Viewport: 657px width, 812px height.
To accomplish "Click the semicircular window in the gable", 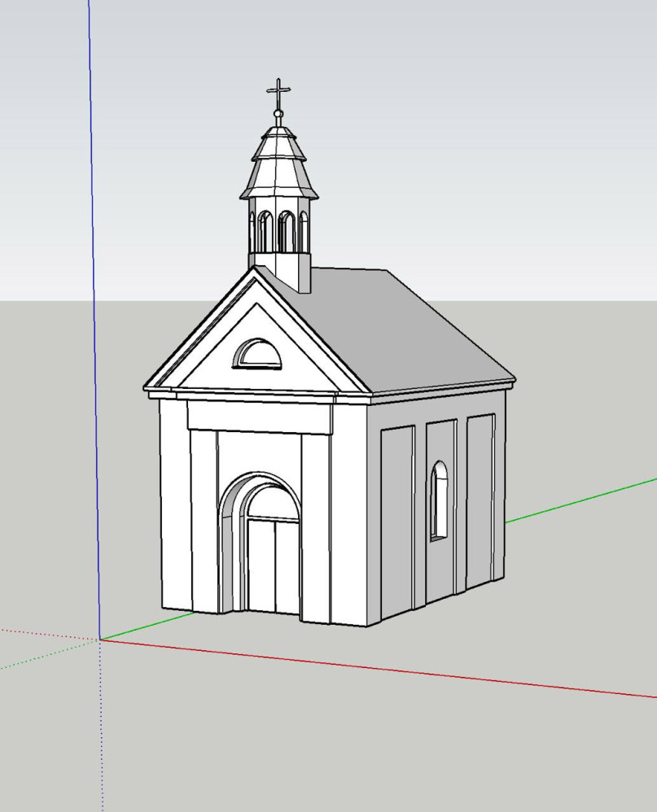I will point(257,356).
